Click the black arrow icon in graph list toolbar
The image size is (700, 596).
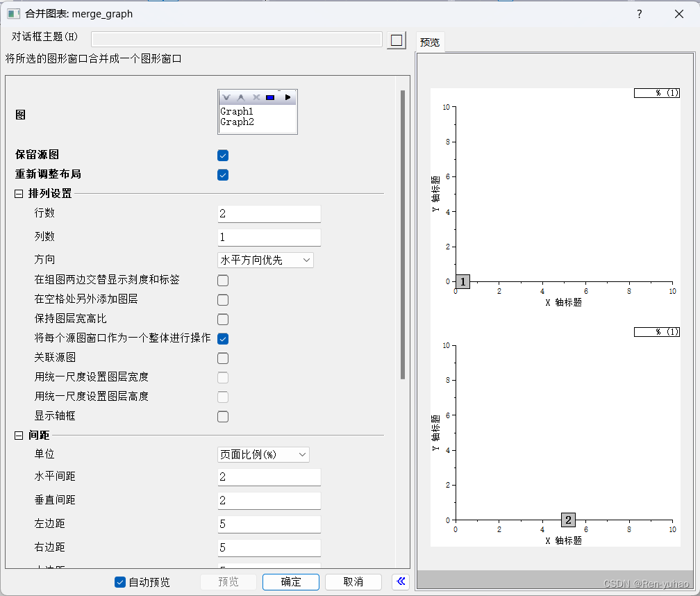click(x=287, y=97)
